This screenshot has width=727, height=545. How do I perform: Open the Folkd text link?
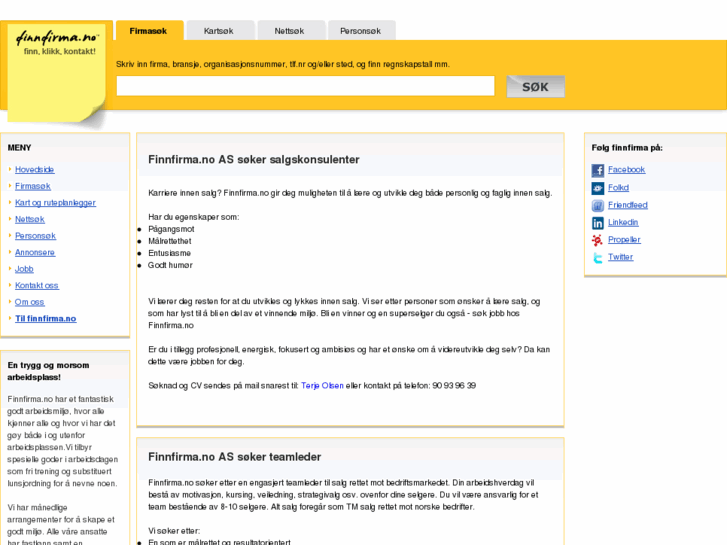[619, 187]
